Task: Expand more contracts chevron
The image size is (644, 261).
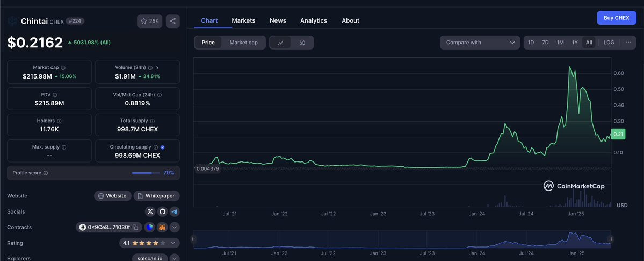Action: [175, 227]
